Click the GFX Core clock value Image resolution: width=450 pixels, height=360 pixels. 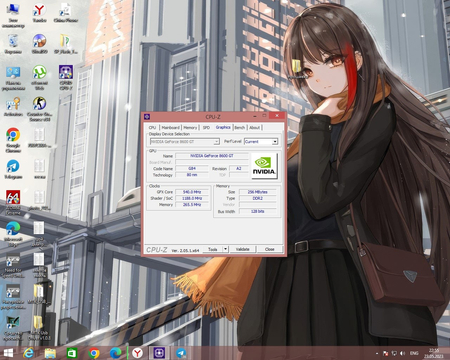point(192,192)
